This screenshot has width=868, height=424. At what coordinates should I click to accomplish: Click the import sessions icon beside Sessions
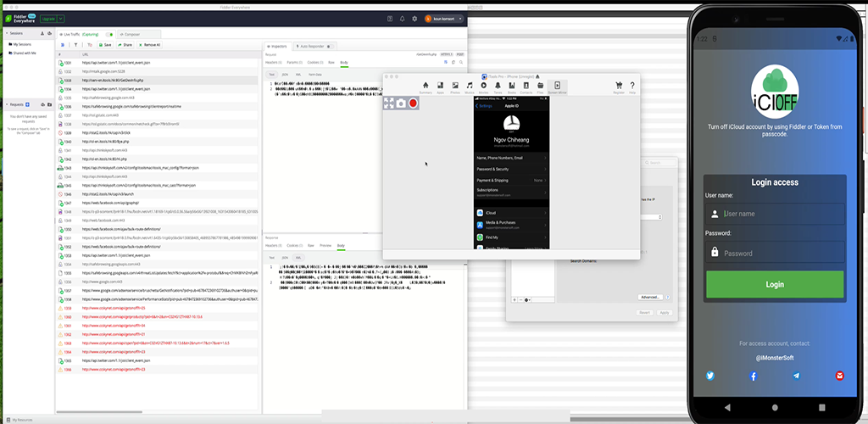[42, 33]
